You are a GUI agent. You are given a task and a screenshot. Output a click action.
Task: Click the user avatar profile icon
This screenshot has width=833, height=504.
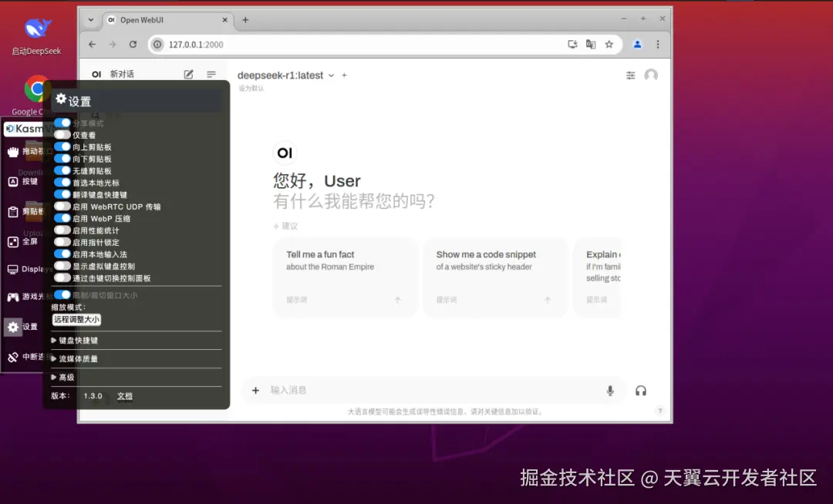651,76
